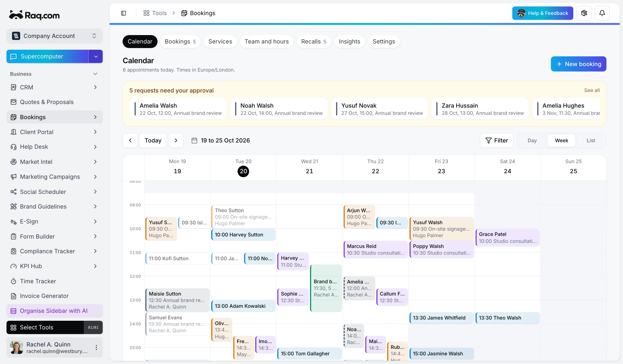
Task: Open Marketing Campaigns in the sidebar
Action: click(54, 177)
